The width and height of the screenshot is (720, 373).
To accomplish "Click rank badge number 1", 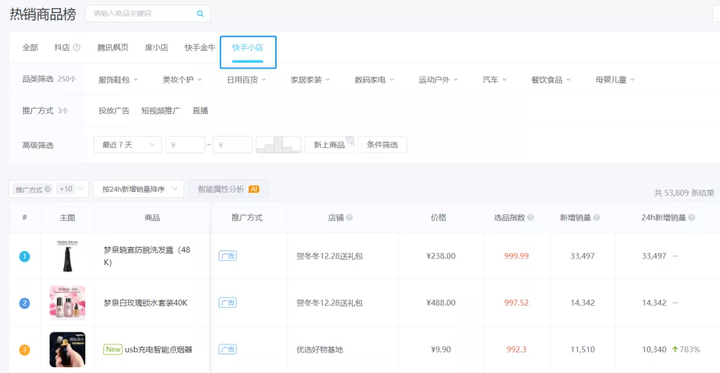I will coord(24,256).
